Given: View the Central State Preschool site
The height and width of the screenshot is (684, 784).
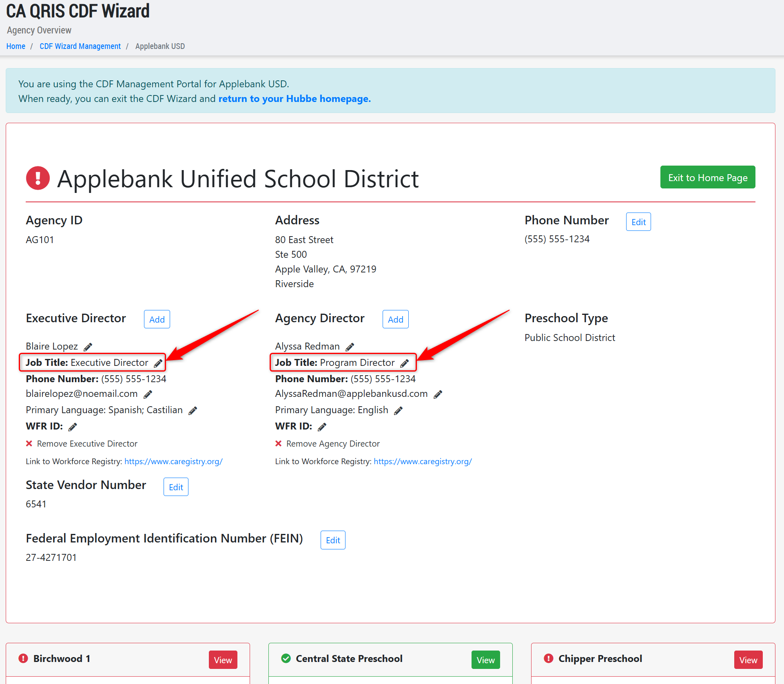Looking at the screenshot, I should [x=485, y=660].
